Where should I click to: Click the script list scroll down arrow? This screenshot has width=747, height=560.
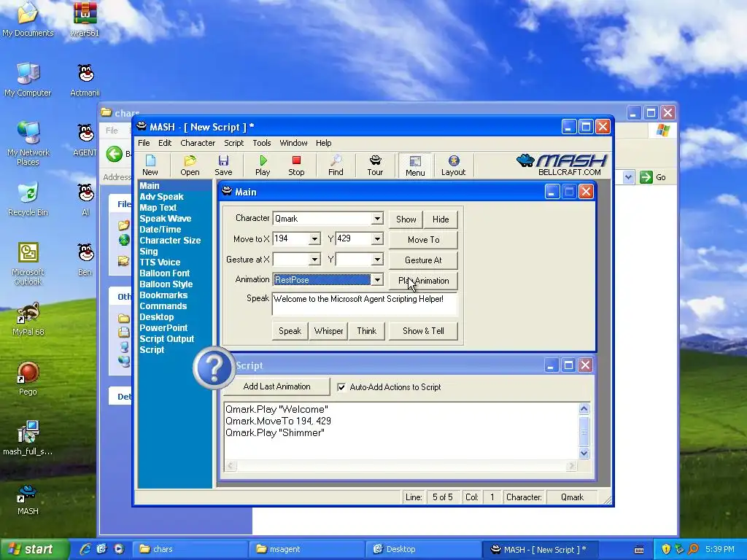[584, 454]
